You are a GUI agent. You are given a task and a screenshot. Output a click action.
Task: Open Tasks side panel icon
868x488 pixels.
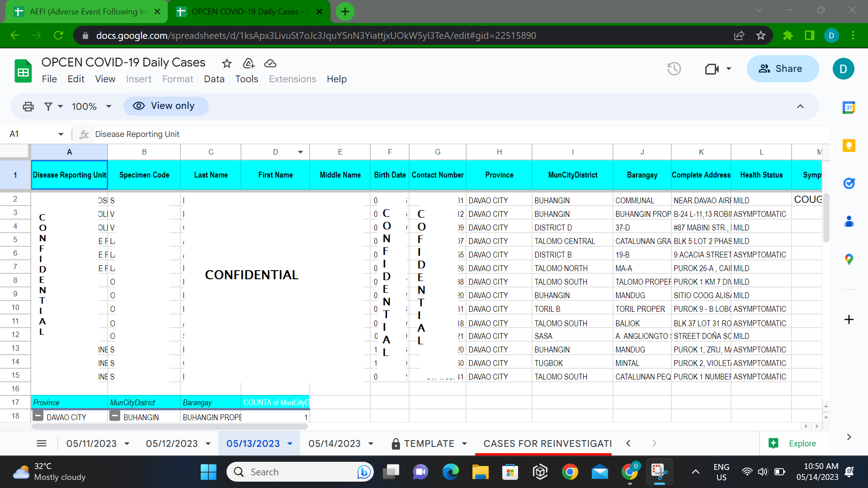point(849,183)
